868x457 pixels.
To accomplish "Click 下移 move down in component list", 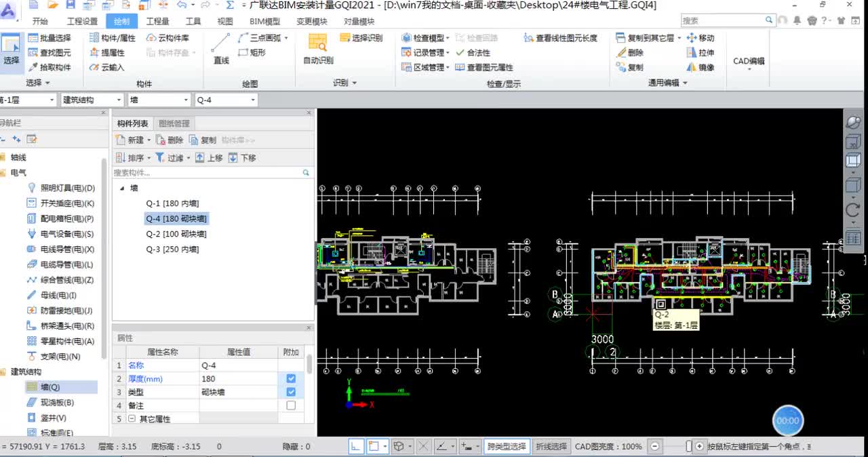I will click(242, 158).
